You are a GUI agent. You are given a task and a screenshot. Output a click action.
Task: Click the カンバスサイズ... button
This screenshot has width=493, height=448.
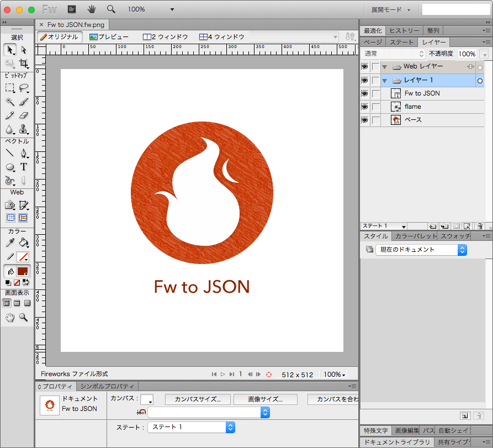(x=197, y=399)
